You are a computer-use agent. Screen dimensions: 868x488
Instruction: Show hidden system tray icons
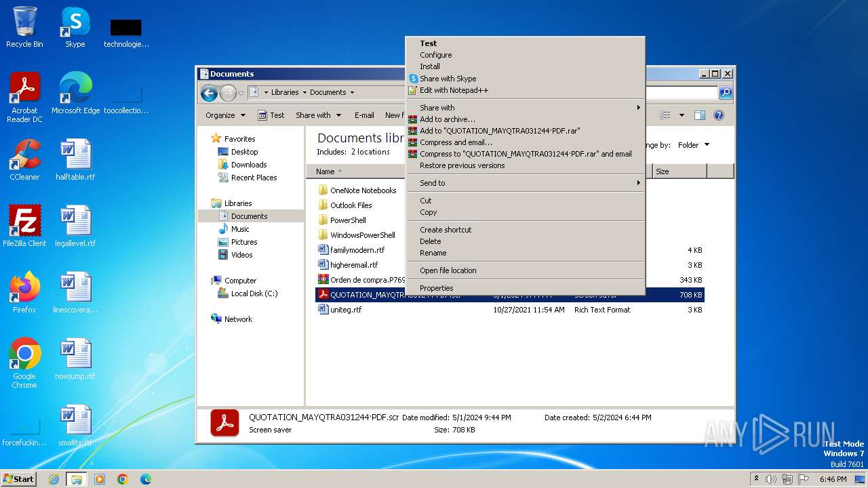coord(756,479)
